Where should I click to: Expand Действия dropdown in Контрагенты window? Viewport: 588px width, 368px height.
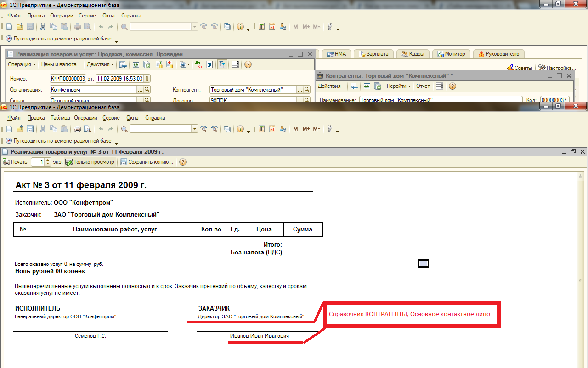[332, 86]
